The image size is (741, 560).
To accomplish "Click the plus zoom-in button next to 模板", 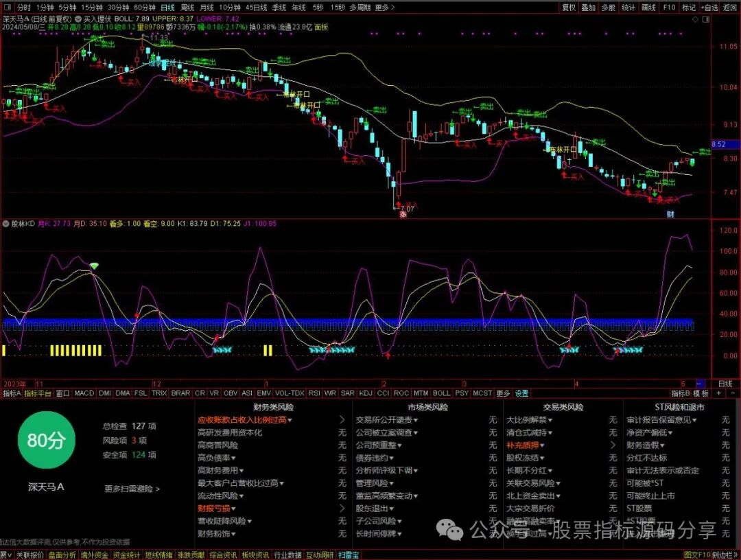I will (x=719, y=393).
